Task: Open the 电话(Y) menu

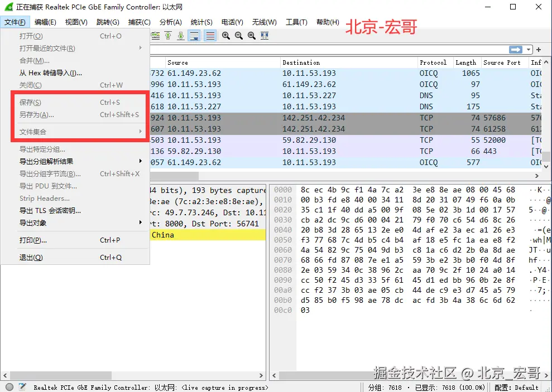Action: coord(232,22)
